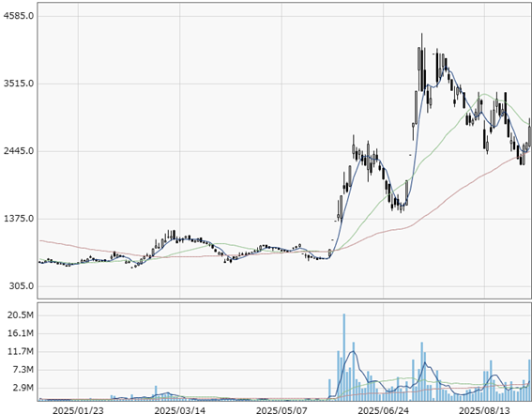
Task: Click the 7.3M volume axis label
Action: 23,370
